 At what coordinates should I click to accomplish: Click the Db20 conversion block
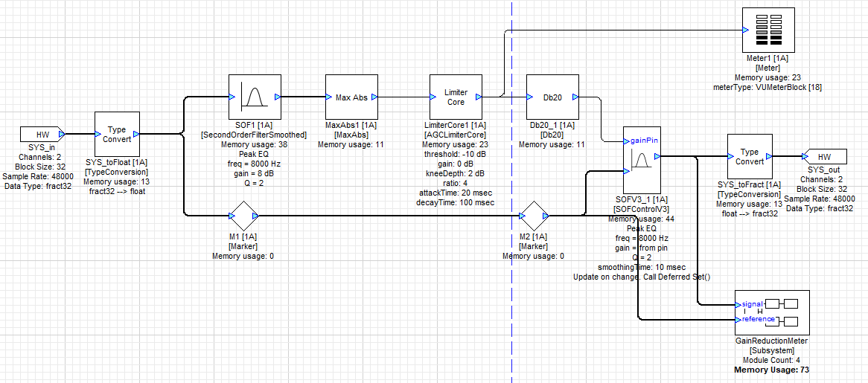552,97
